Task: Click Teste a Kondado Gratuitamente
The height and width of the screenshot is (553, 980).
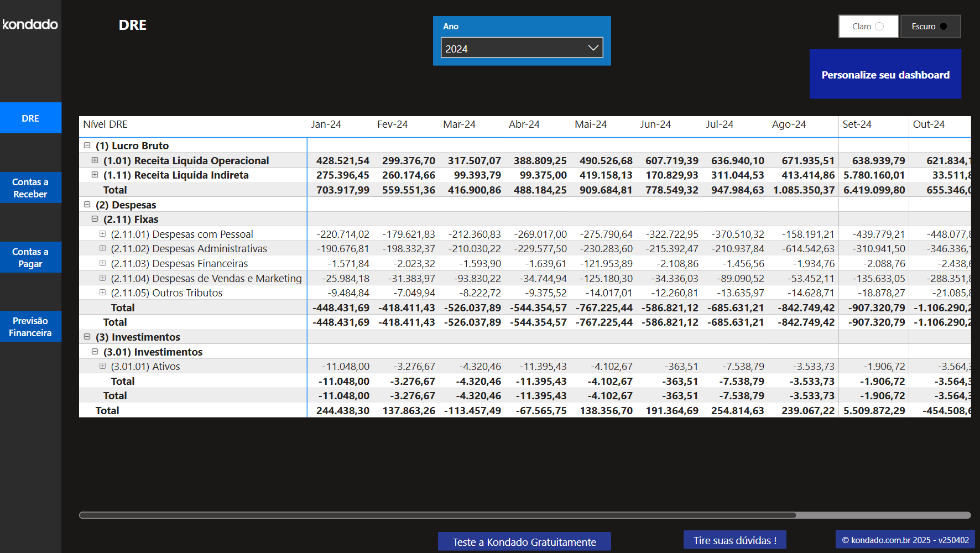Action: pos(524,541)
